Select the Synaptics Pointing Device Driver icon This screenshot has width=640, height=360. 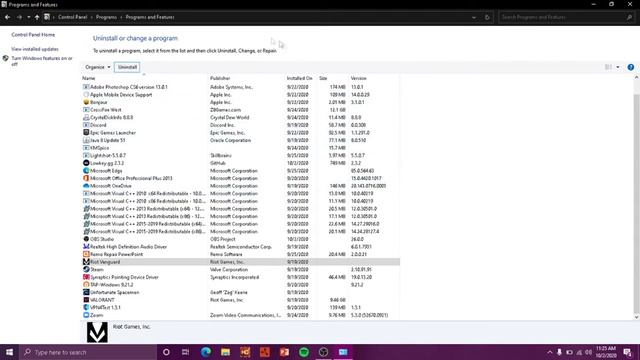[x=86, y=277]
